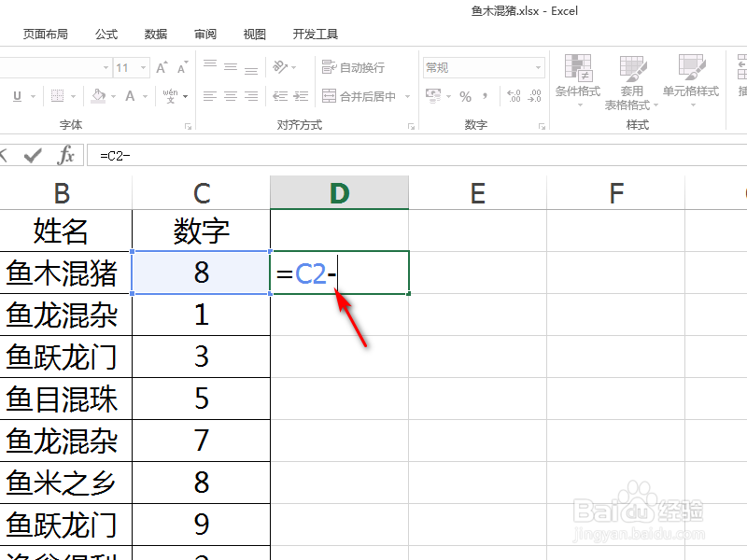Click the cell with value 9
The image size is (747, 560).
tap(202, 525)
